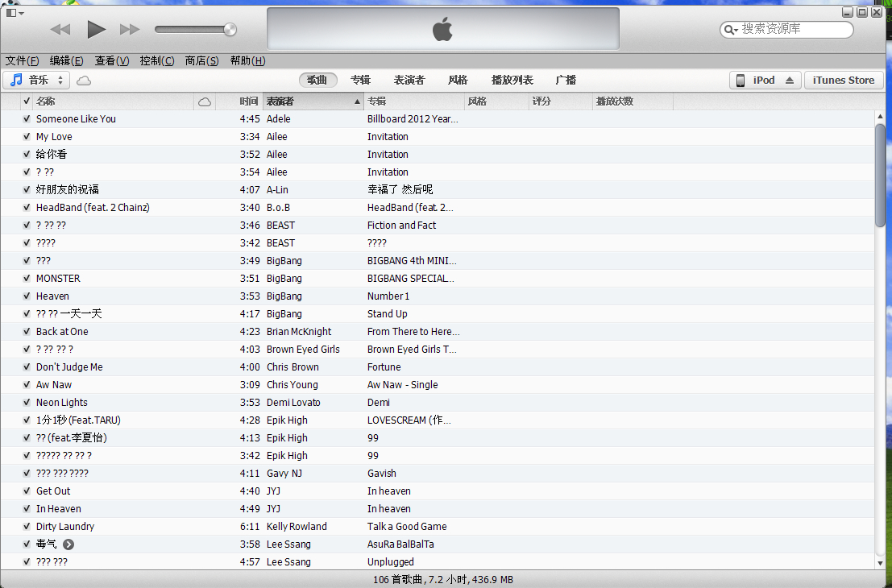Viewport: 892px width, 588px height.
Task: Click the arrow icon next to 毒气
Action: click(68, 545)
